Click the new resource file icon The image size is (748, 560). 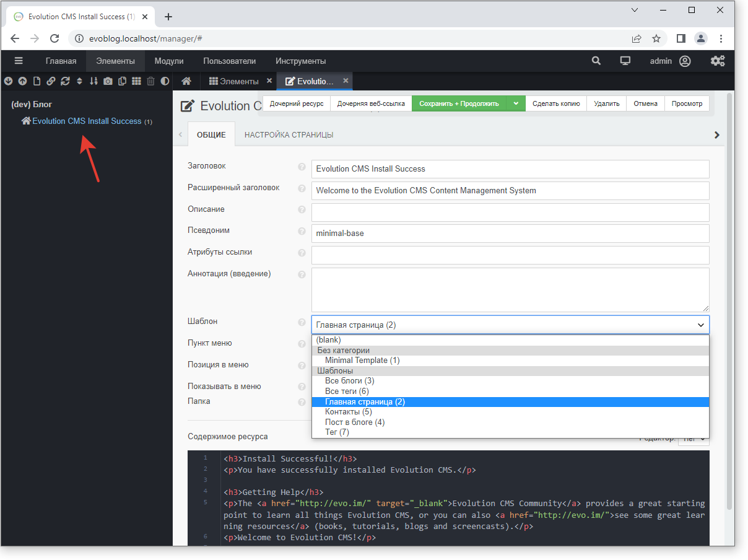37,81
